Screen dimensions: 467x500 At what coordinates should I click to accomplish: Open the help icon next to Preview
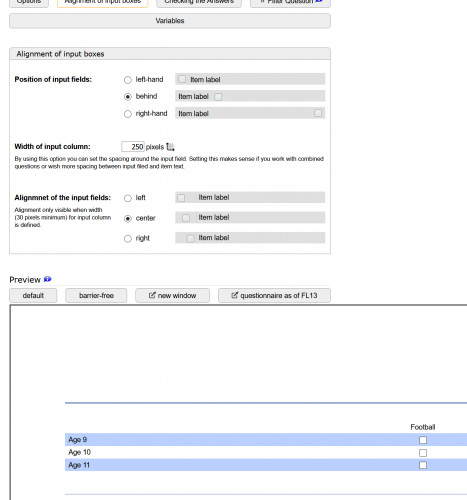click(x=48, y=279)
